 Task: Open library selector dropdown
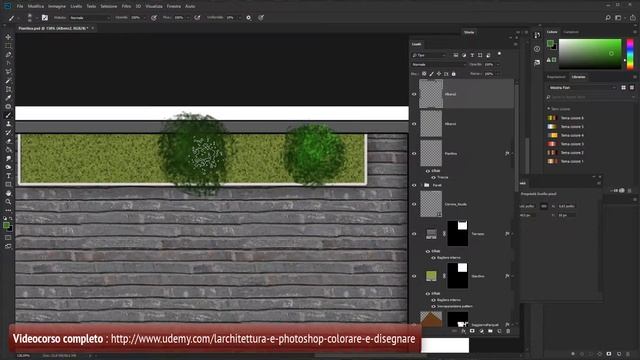[582, 87]
